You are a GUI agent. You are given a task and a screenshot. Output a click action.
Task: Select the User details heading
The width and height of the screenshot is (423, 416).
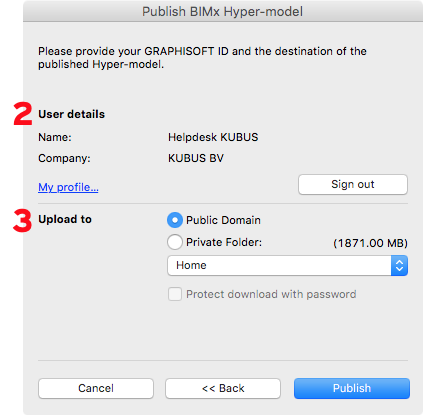71,114
